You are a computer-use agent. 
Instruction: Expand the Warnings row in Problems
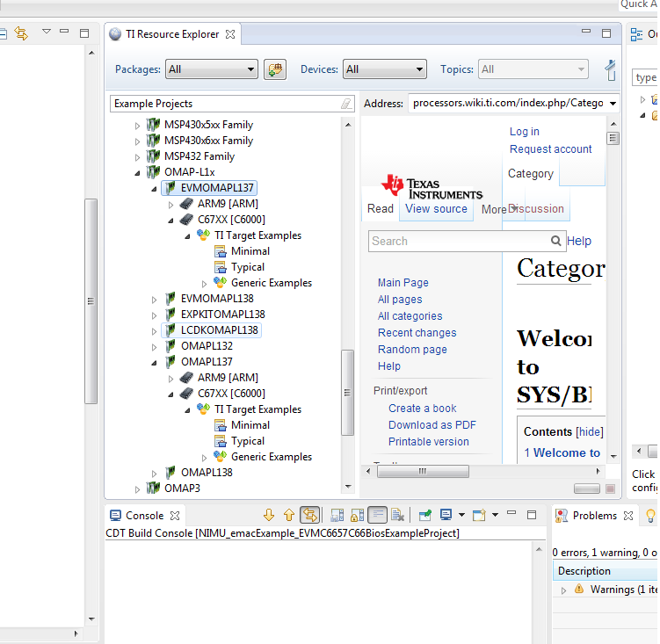(x=563, y=590)
